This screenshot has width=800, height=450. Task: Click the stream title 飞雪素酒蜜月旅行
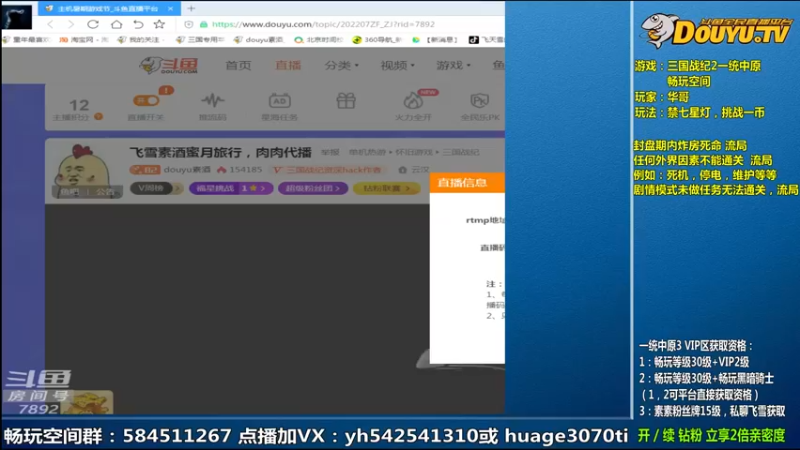[220, 152]
